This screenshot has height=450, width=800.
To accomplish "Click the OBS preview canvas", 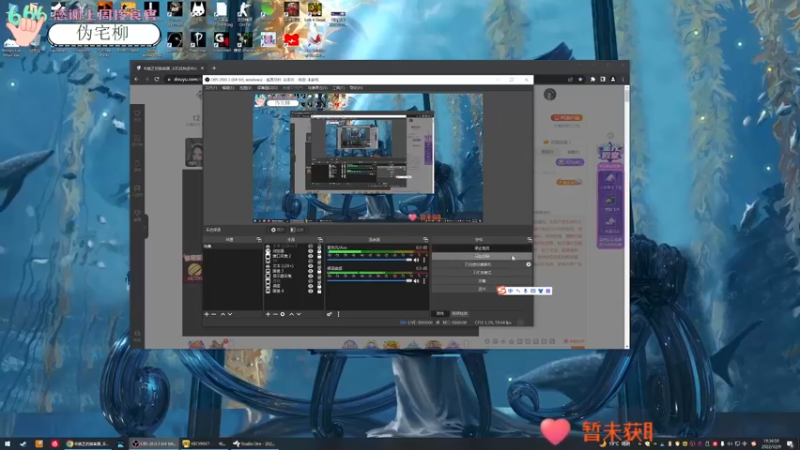I will pyautogui.click(x=368, y=158).
